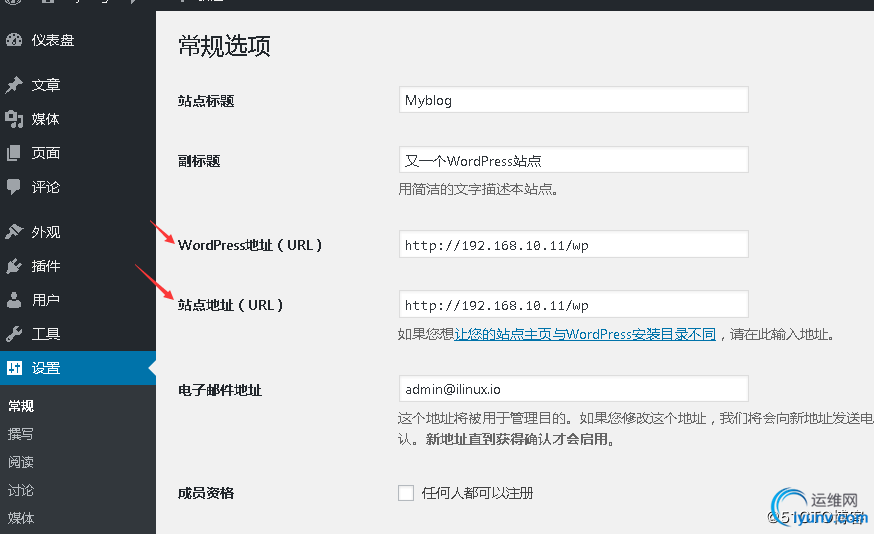Select 撰写 settings submenu
This screenshot has height=534, width=874.
pos(21,434)
